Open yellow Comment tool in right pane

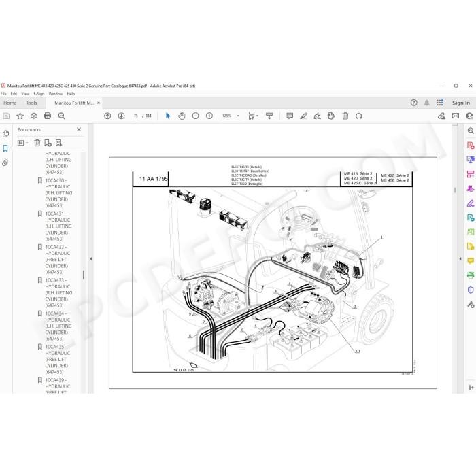(471, 260)
